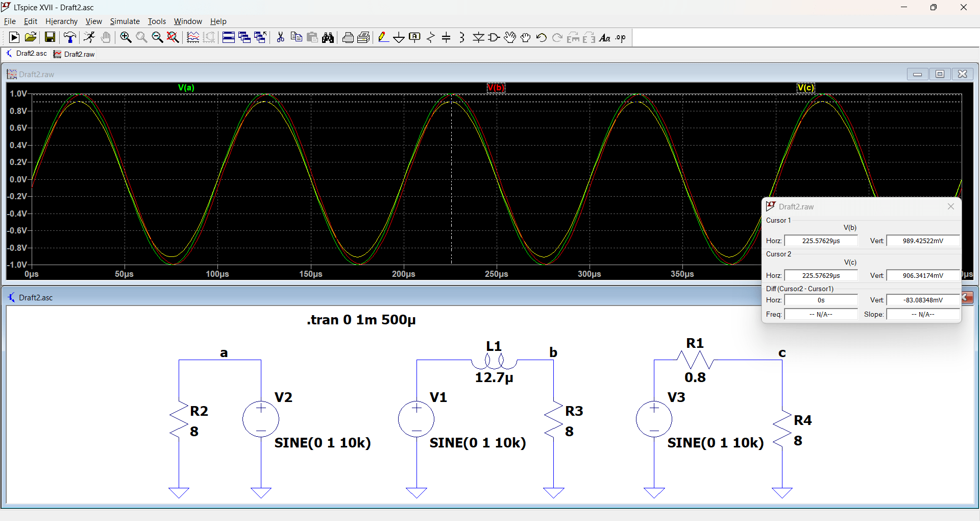The image size is (980, 521).
Task: Click the V1 SINE(0 1 10k) value text
Action: pos(478,443)
